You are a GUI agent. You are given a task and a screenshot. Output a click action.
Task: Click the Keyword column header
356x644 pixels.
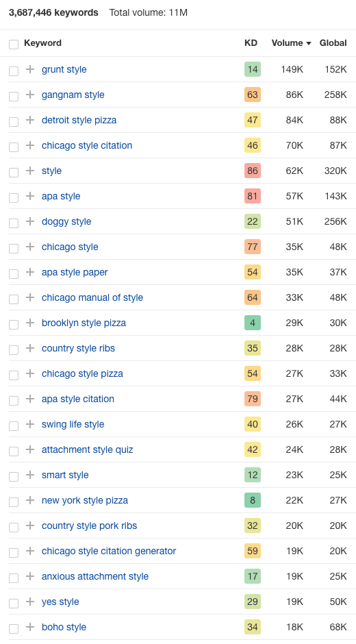click(42, 43)
